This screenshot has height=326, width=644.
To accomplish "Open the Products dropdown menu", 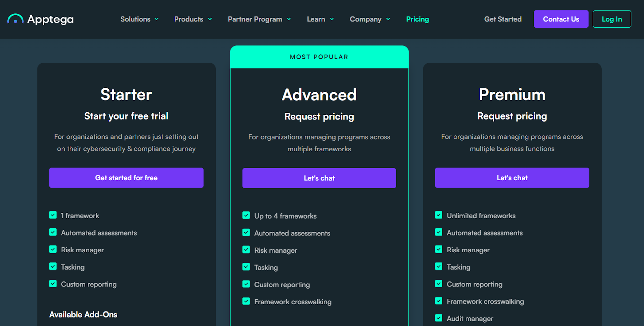I will (x=193, y=19).
